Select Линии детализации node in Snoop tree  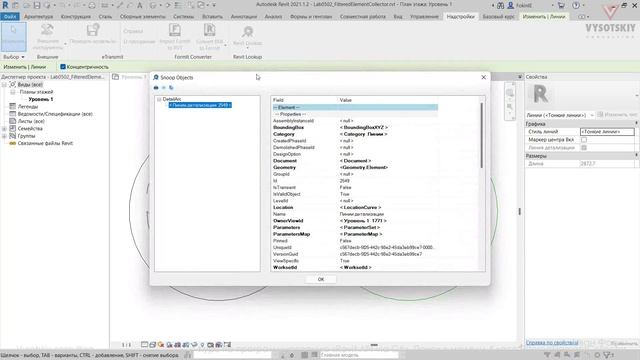(200, 105)
